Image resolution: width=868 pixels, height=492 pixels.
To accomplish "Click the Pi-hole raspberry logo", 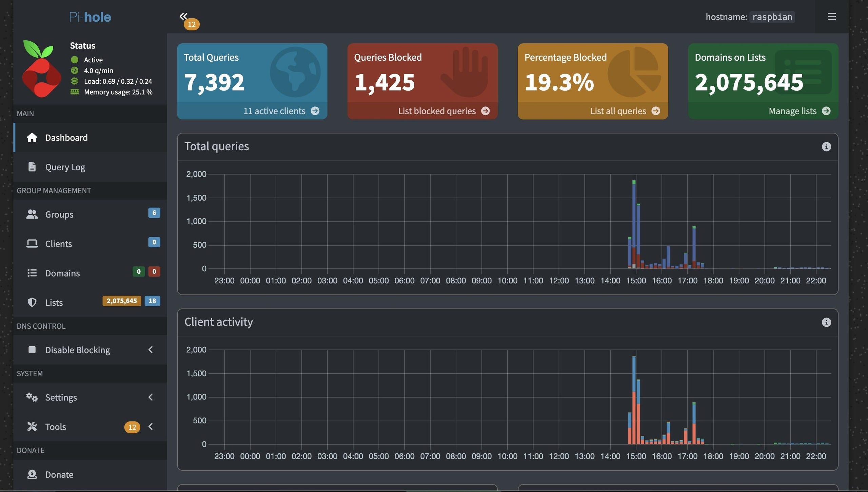I will (x=41, y=69).
